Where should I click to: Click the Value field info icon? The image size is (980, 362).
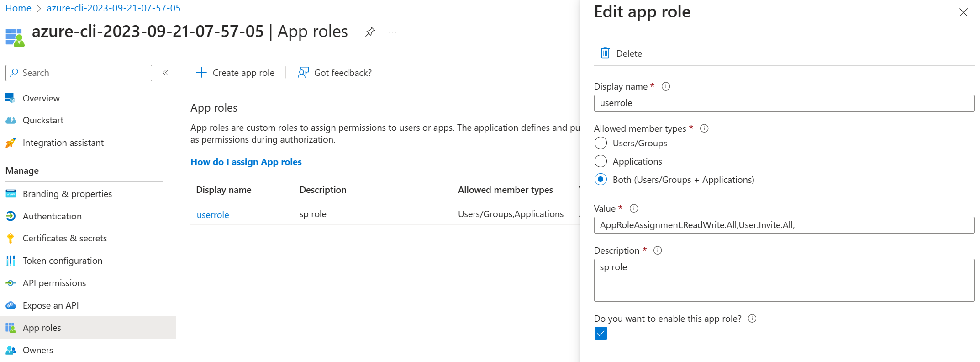pyautogui.click(x=634, y=208)
